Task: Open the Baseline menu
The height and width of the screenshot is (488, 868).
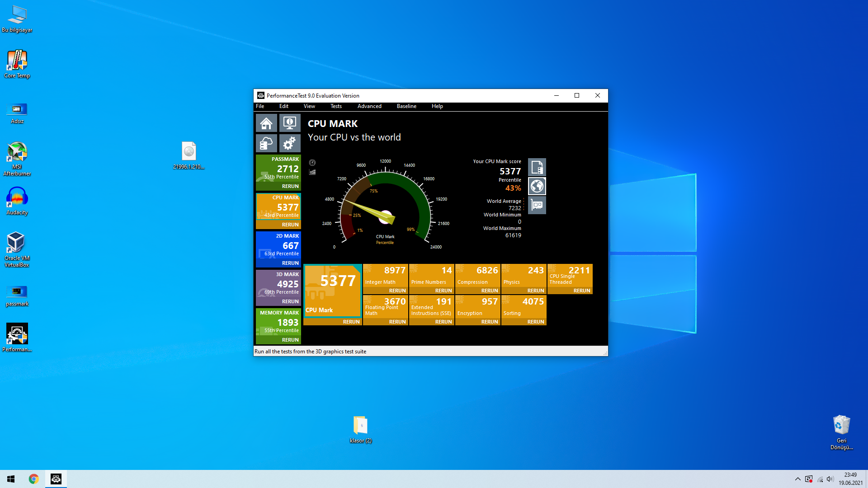Action: click(406, 106)
